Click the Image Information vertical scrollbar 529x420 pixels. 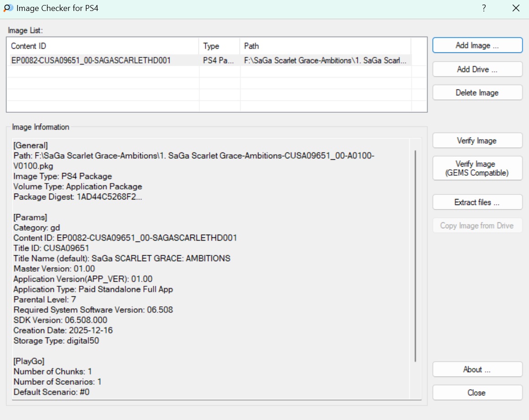415,256
